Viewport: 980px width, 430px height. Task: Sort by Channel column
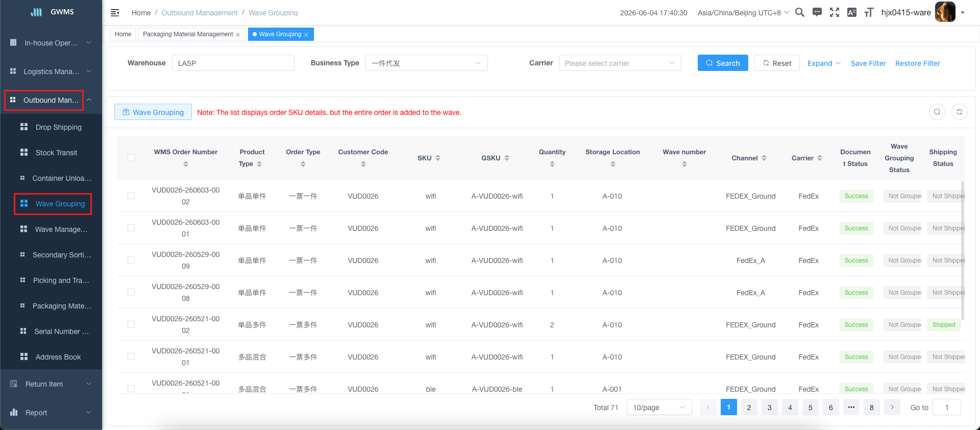tap(764, 158)
